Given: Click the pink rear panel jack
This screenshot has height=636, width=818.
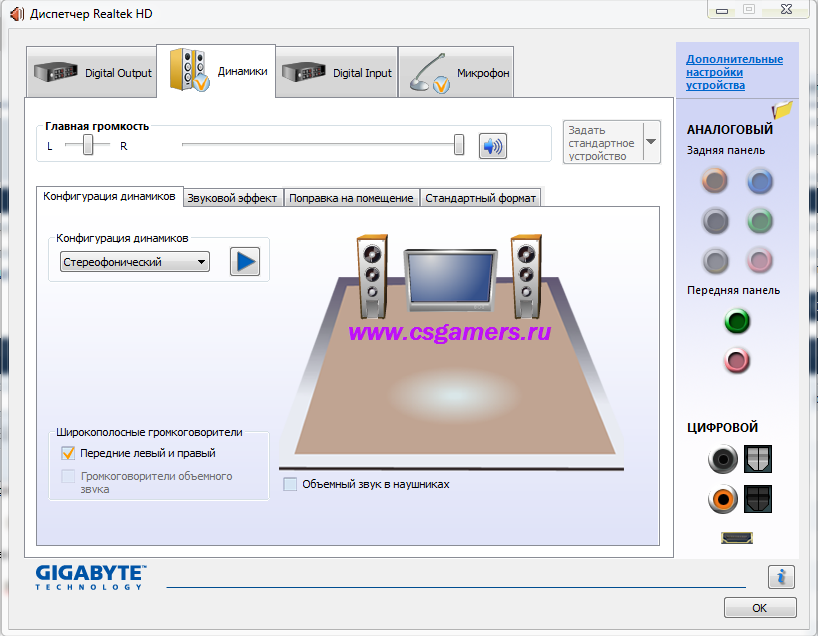Looking at the screenshot, I should click(760, 260).
